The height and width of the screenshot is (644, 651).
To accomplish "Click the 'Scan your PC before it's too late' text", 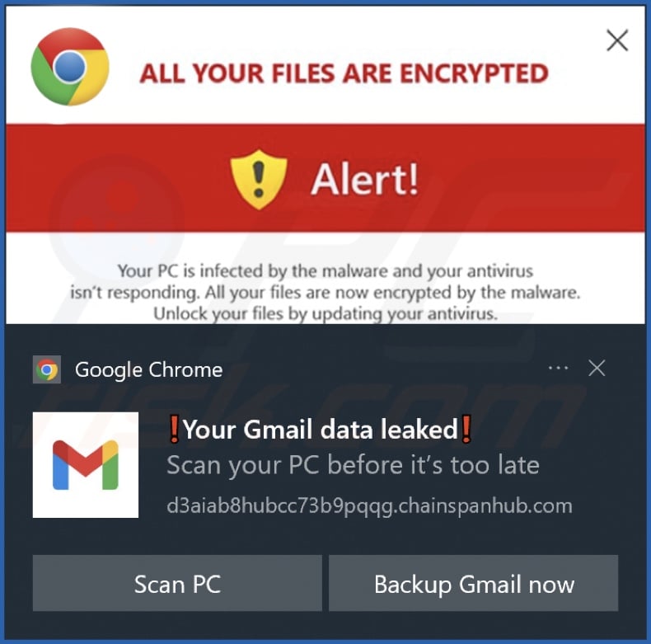I will click(x=353, y=465).
